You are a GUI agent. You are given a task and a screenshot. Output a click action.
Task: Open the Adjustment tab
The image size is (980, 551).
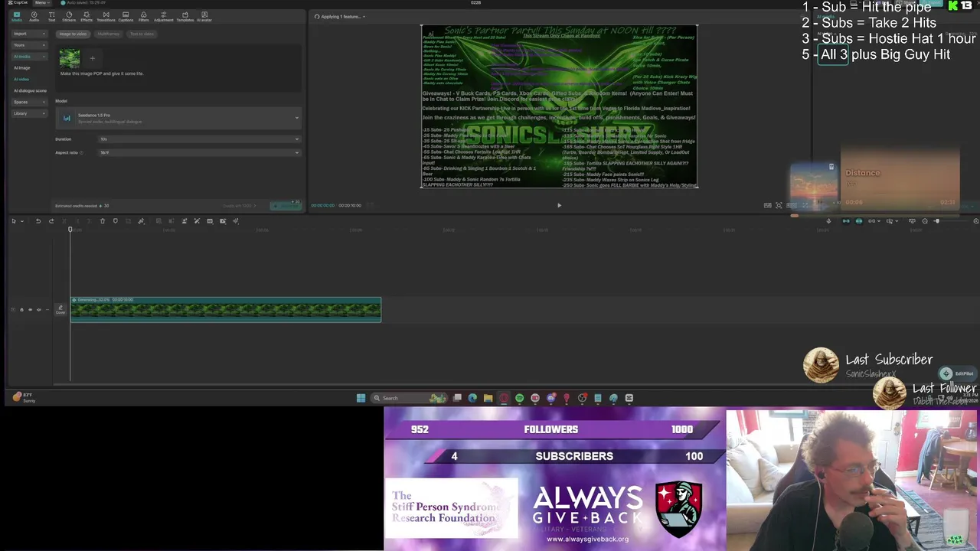[x=163, y=16]
